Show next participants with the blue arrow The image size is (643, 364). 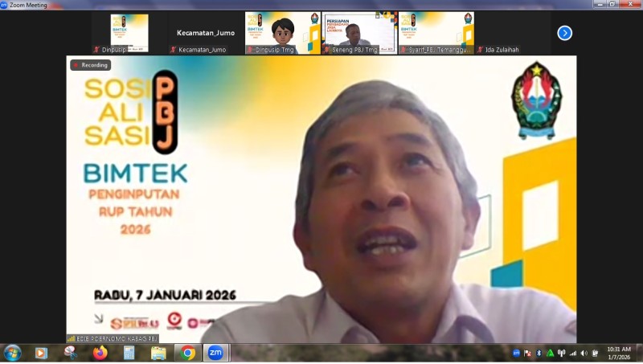[564, 33]
